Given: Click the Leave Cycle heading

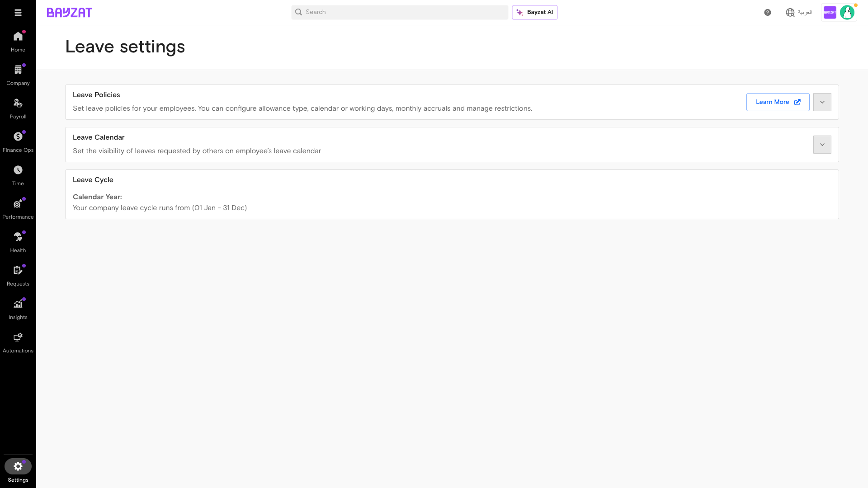Looking at the screenshot, I should [x=93, y=180].
